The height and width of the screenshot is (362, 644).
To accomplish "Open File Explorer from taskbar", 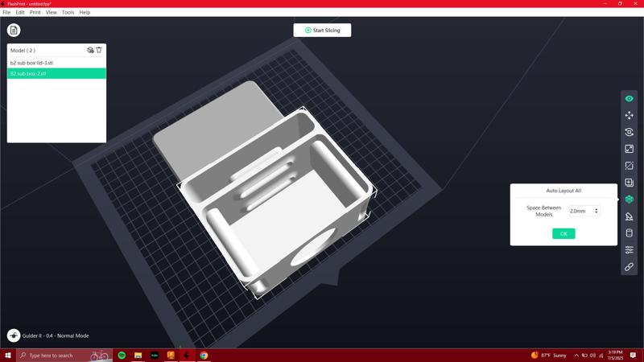I will point(138,356).
